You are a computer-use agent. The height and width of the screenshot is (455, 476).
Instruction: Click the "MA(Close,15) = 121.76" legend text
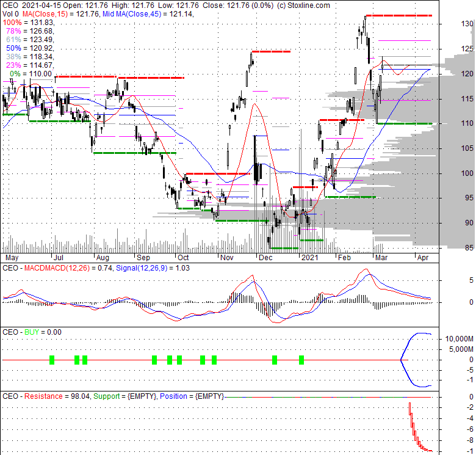click(61, 14)
